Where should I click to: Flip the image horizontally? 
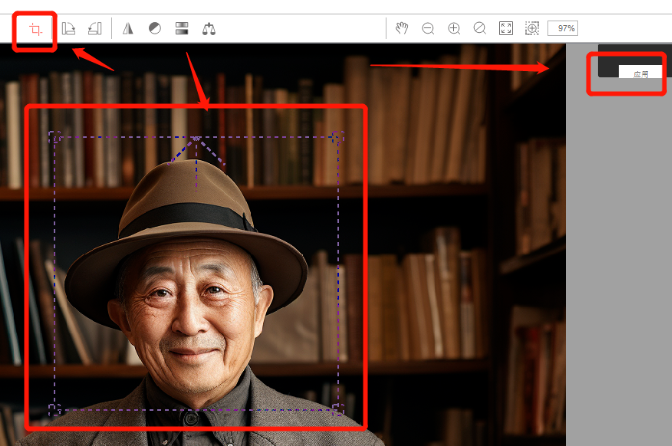(x=128, y=29)
